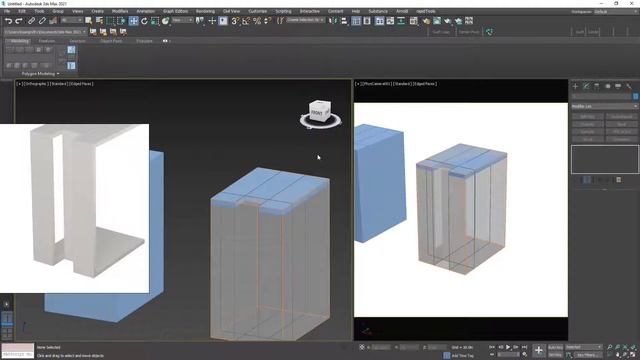
Task: Switch to the Utilities command panel tab
Action: point(629,86)
